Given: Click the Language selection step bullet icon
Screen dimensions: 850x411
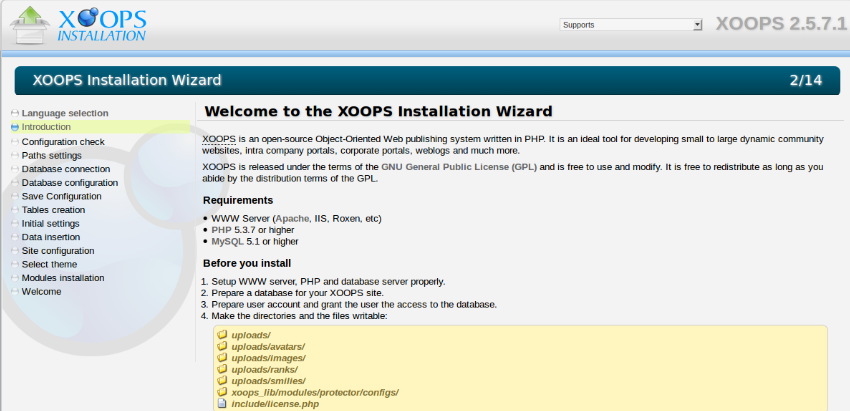Looking at the screenshot, I should [x=15, y=113].
